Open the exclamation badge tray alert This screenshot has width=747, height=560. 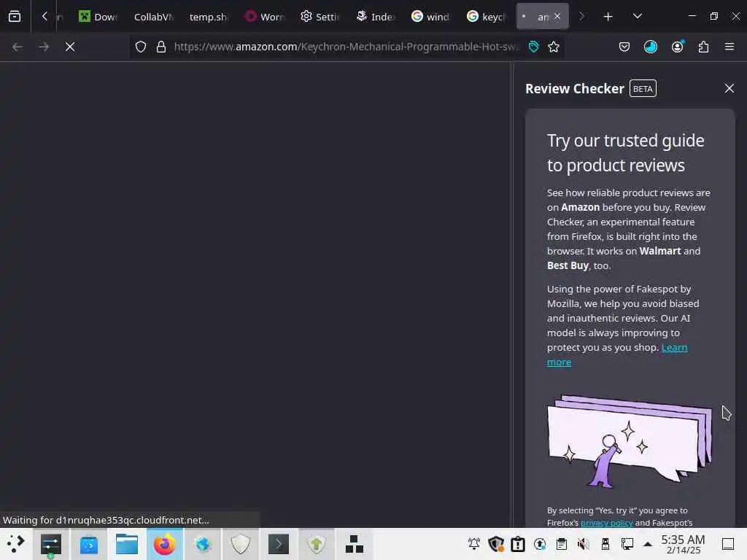click(518, 544)
